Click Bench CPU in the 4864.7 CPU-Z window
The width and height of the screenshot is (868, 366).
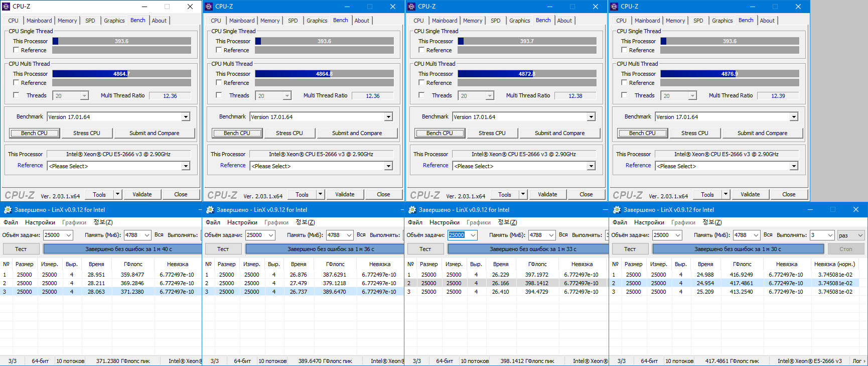click(x=35, y=133)
